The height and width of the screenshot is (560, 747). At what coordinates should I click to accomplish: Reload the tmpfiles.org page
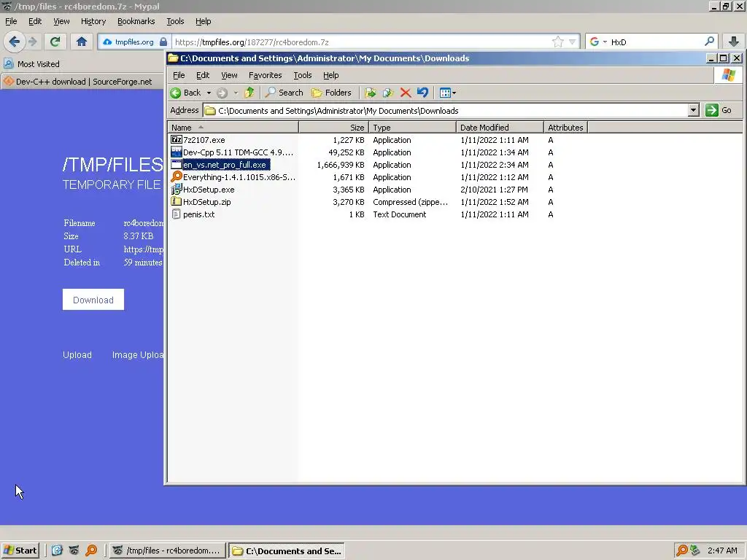(55, 42)
